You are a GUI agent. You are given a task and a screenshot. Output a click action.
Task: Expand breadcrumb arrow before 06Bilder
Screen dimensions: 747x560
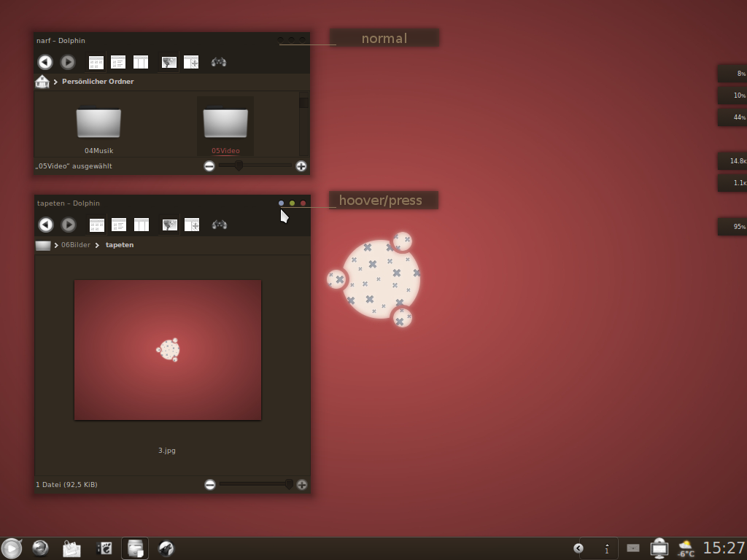56,245
